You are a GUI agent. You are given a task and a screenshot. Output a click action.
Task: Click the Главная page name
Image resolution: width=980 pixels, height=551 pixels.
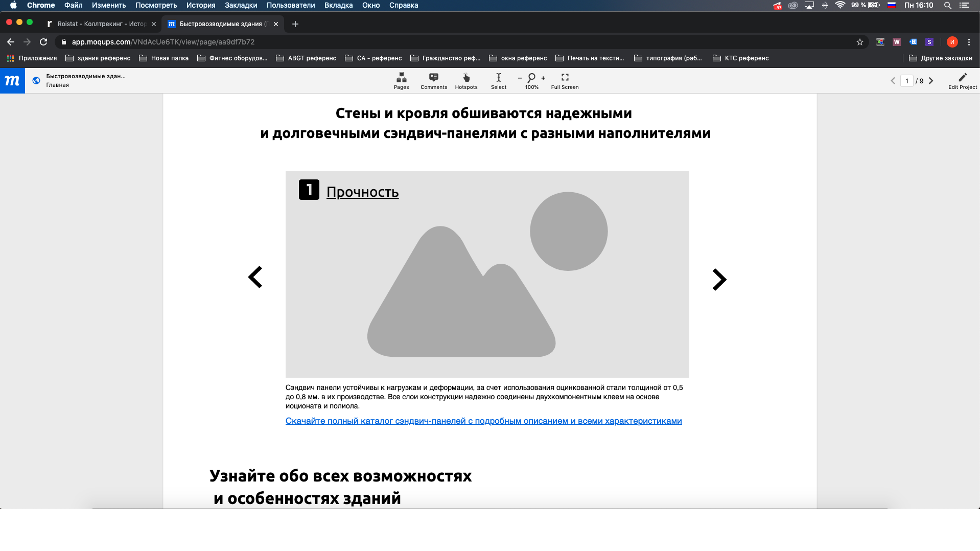[57, 85]
